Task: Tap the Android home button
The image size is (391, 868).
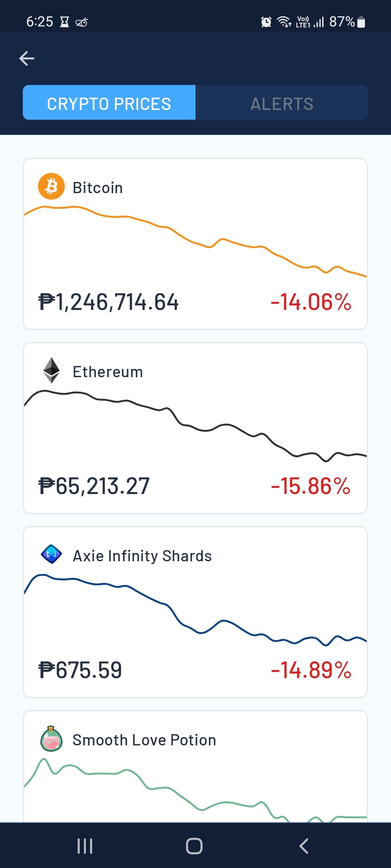Action: (194, 846)
